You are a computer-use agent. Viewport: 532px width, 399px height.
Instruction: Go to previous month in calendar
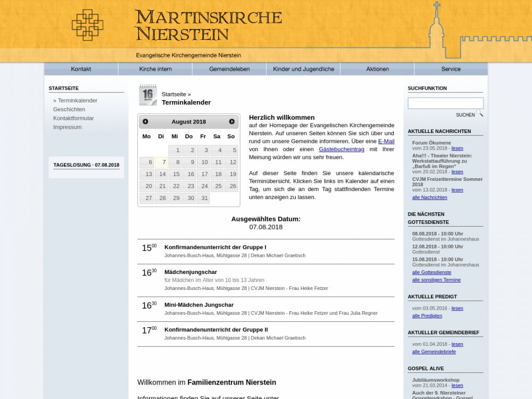145,122
